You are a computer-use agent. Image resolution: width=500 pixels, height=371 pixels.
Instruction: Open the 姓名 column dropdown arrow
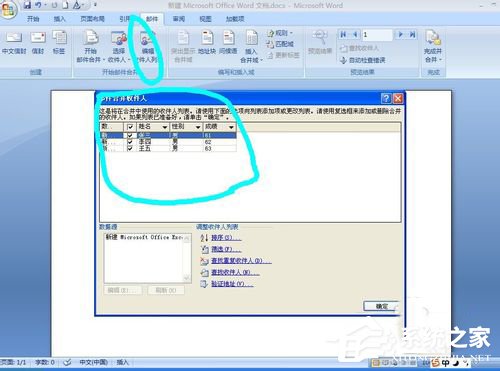[164, 127]
